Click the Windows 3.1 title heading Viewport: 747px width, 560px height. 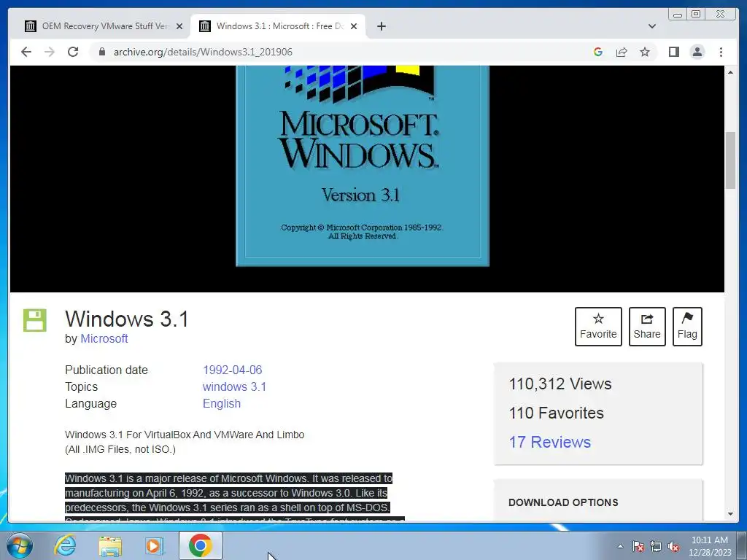[127, 319]
